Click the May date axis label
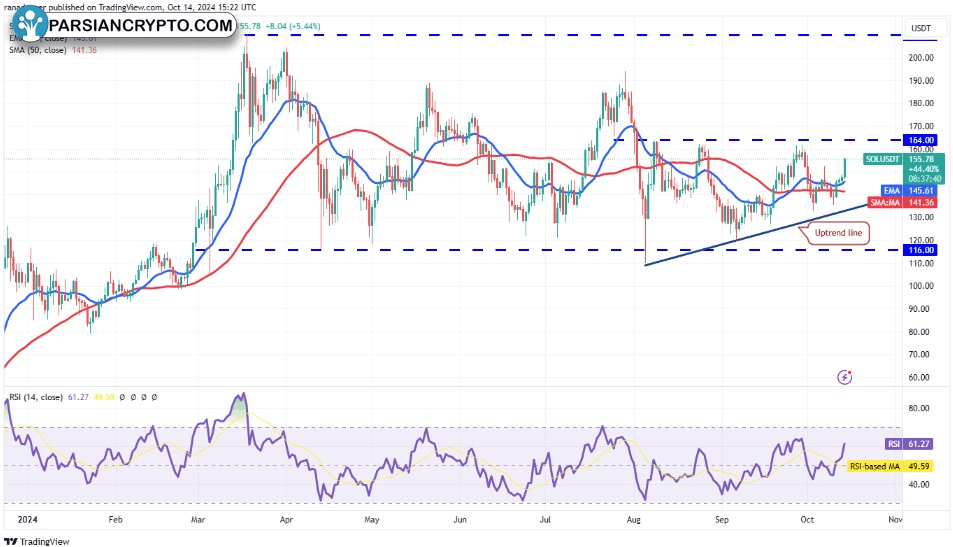 371,520
